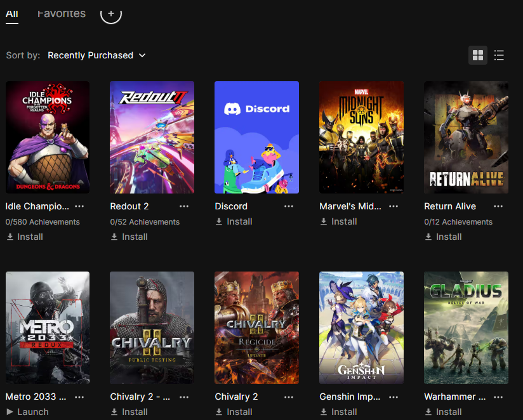Click the Warhammer ... title text
Screen dimensions: 523x420
(455, 397)
